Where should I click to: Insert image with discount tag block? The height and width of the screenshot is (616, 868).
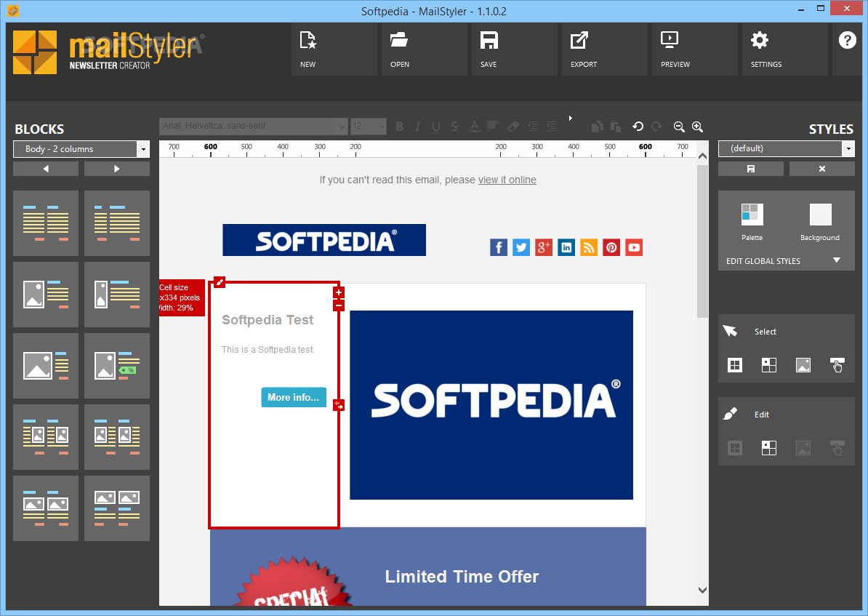point(117,366)
